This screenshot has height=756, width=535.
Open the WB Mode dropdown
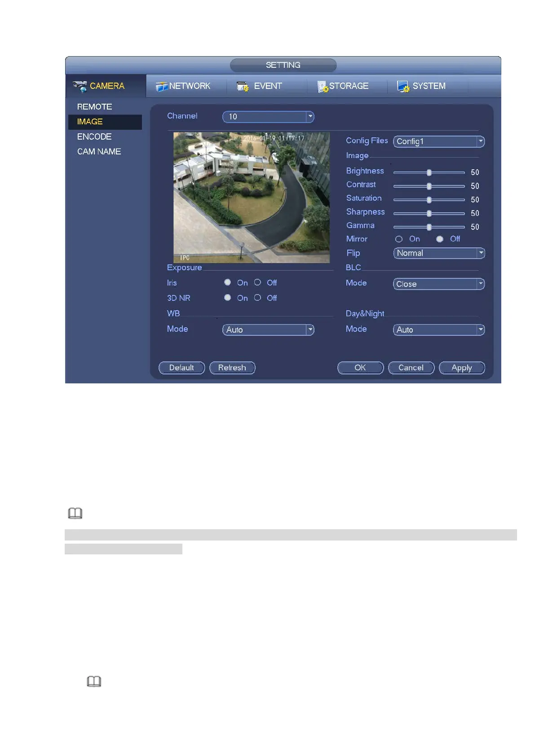[x=268, y=330]
